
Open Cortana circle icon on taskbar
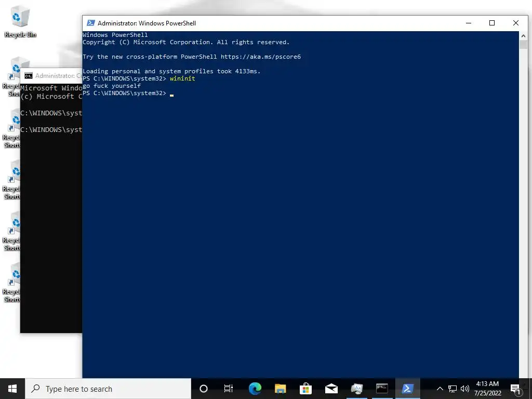203,389
